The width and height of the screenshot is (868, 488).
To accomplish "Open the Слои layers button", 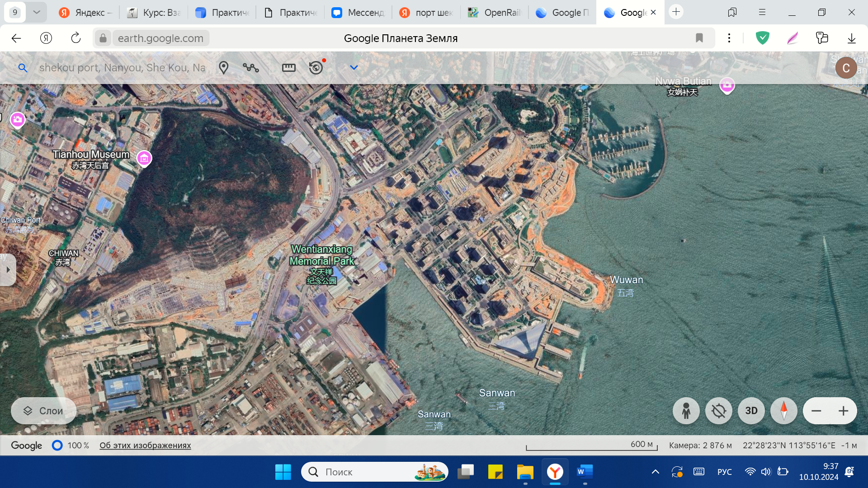I will [x=43, y=411].
